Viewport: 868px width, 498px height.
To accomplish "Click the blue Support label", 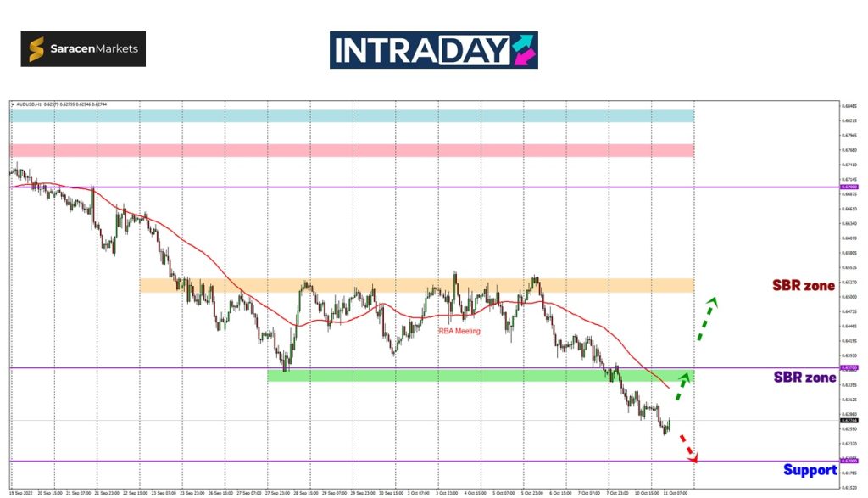I will click(810, 469).
